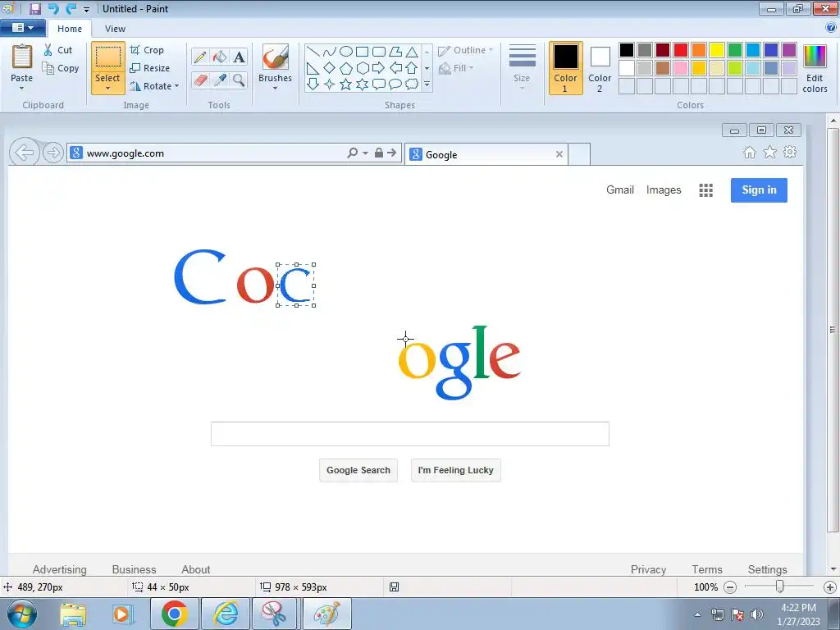Image resolution: width=840 pixels, height=630 pixels.
Task: Open Internet Explorer from the taskbar
Action: click(226, 614)
